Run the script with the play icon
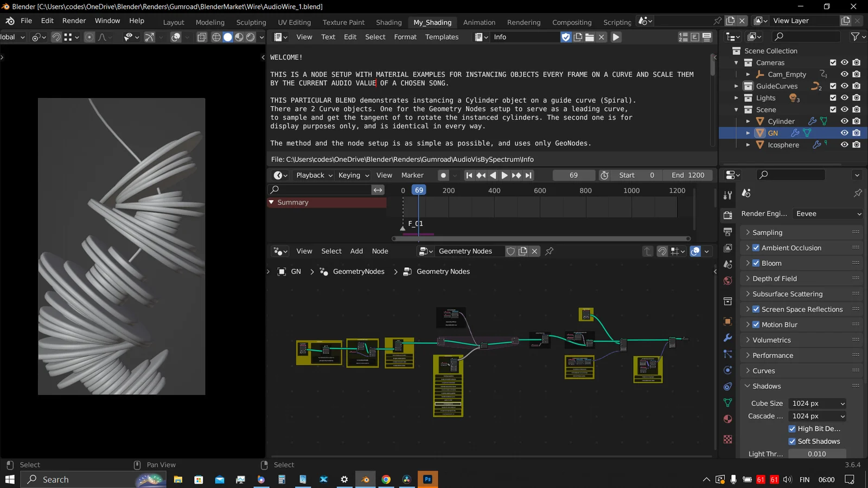868x488 pixels. pyautogui.click(x=615, y=37)
